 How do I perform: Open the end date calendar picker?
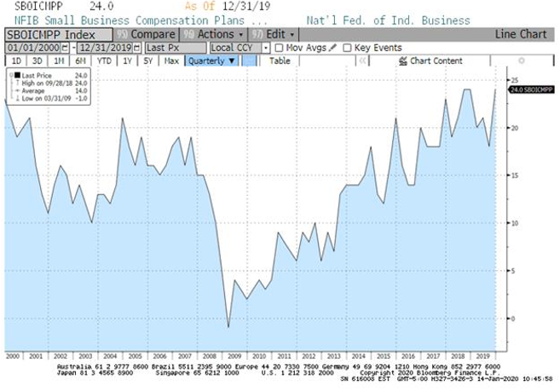(x=138, y=48)
